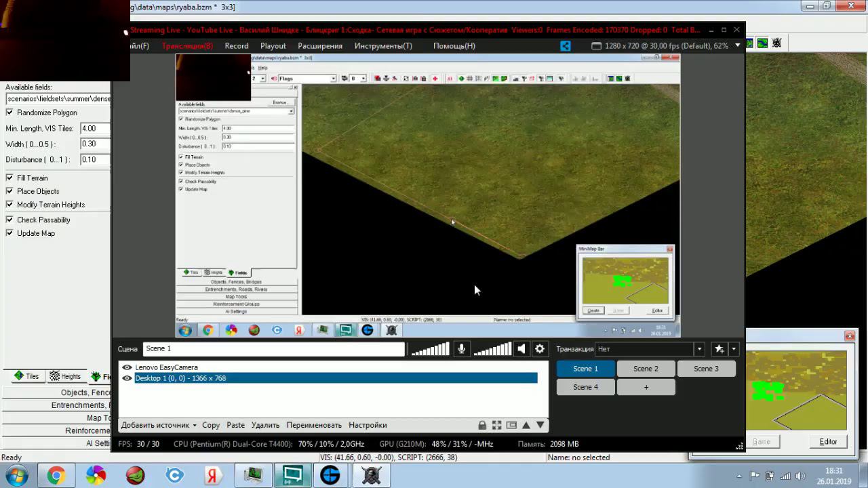Viewport: 868px width, 488px height.
Task: Open Yandex browser from the taskbar
Action: [x=213, y=476]
